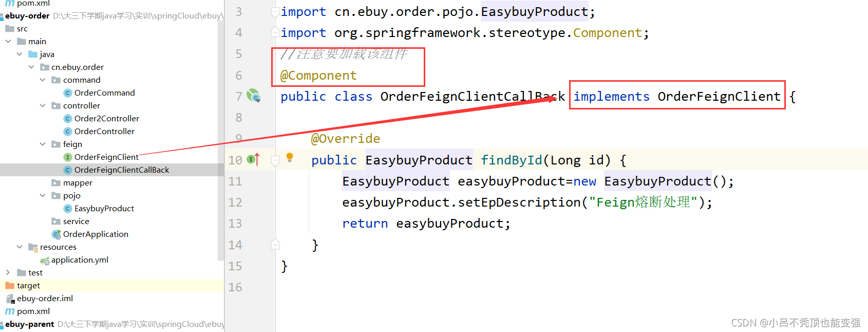Click the @Component annotation on line 6
868x332 pixels.
coord(318,76)
